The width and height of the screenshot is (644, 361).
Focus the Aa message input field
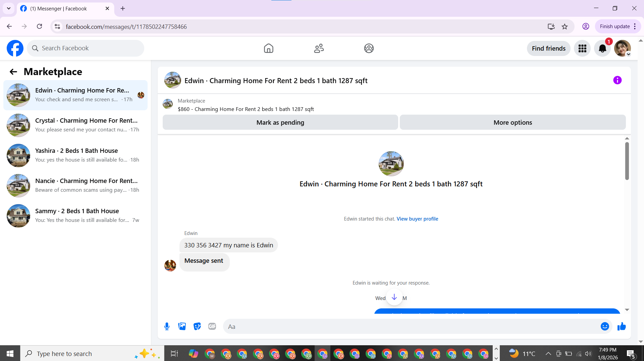click(x=413, y=326)
